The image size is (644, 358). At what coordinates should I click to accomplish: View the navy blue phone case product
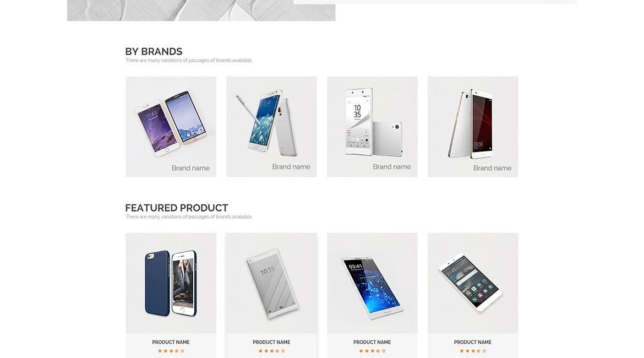(x=171, y=283)
